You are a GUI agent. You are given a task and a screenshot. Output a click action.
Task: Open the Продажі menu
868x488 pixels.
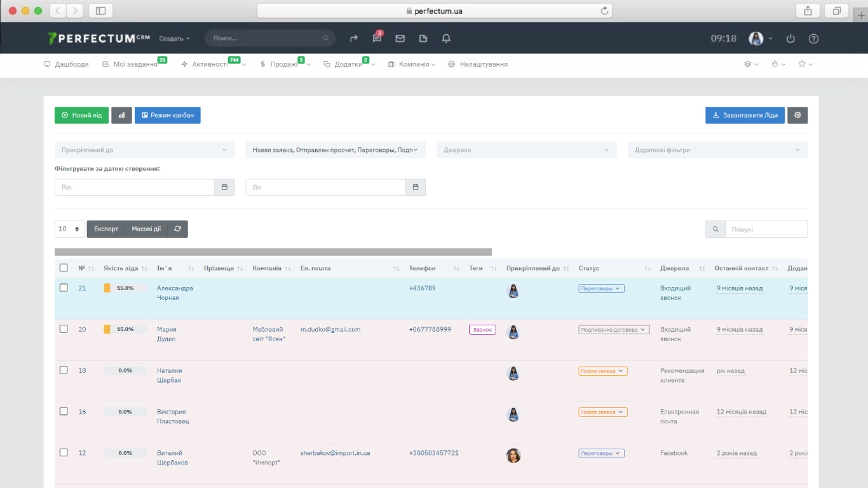pyautogui.click(x=284, y=64)
